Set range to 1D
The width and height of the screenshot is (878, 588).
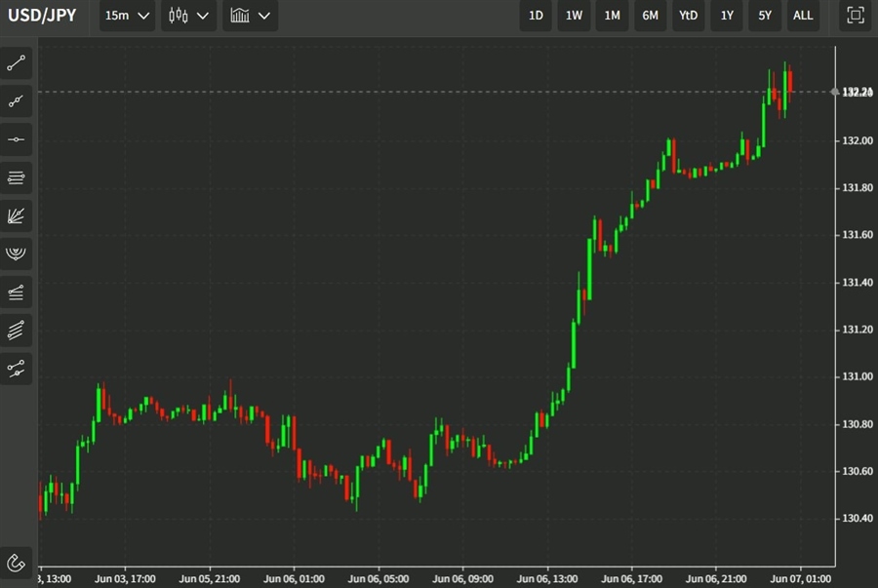pos(536,15)
